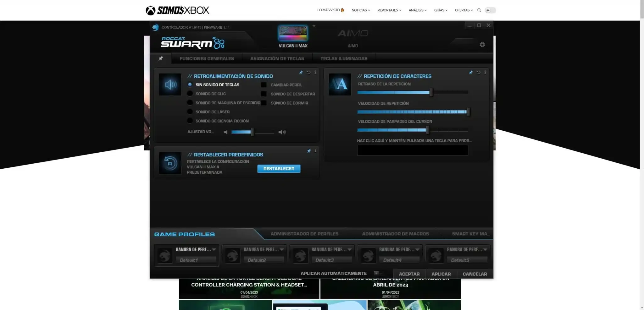Click the Default3 profile Roccat icon
The height and width of the screenshot is (310, 644).
point(300,255)
